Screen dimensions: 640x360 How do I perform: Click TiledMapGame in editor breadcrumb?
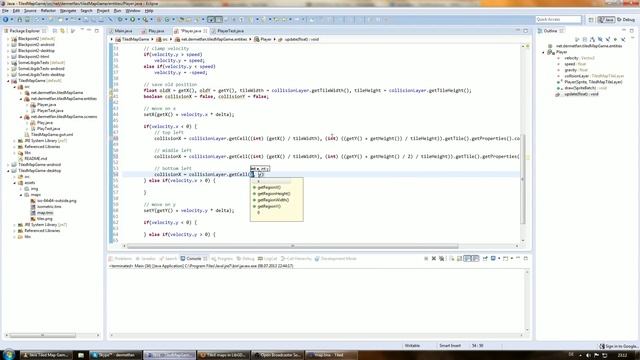click(x=135, y=40)
